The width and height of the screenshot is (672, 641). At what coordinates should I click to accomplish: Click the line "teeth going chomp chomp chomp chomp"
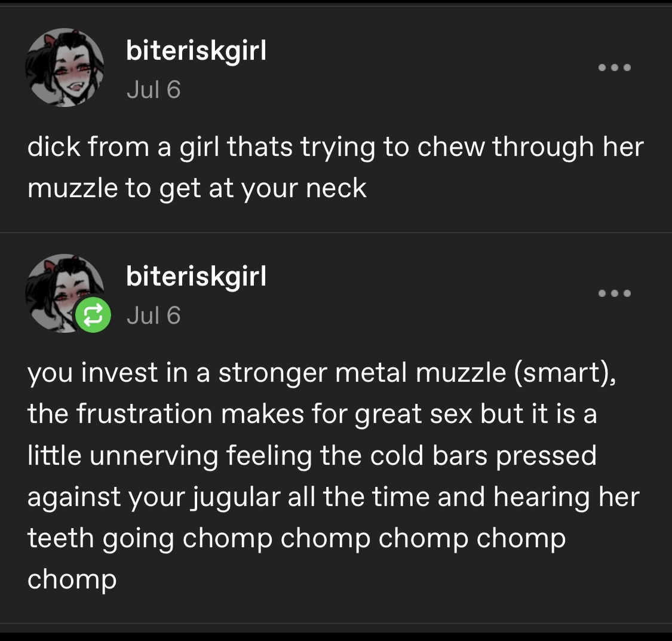coord(296,539)
